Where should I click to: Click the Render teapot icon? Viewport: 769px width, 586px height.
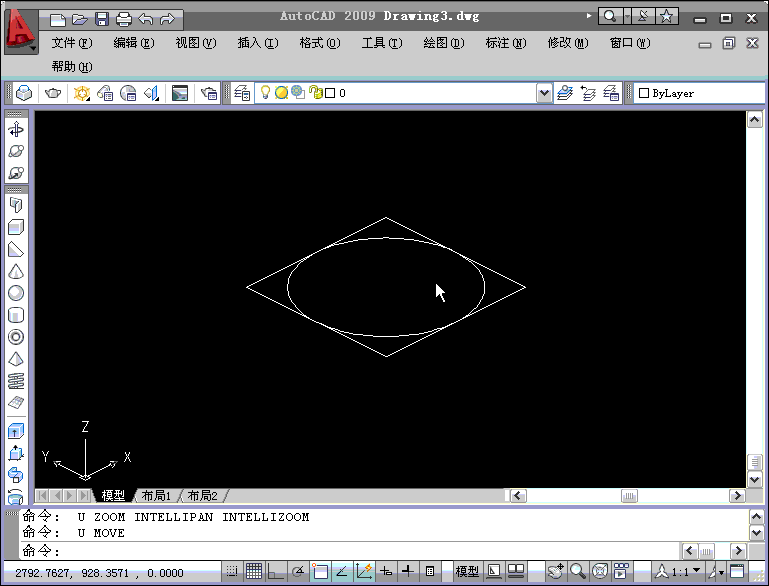52,93
